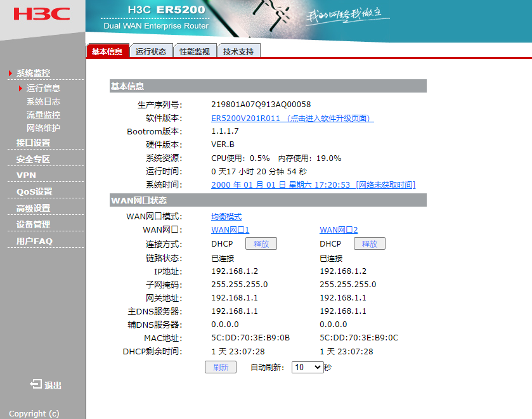
Task: Click 释放 button for WAN网口2
Action: pyautogui.click(x=370, y=243)
